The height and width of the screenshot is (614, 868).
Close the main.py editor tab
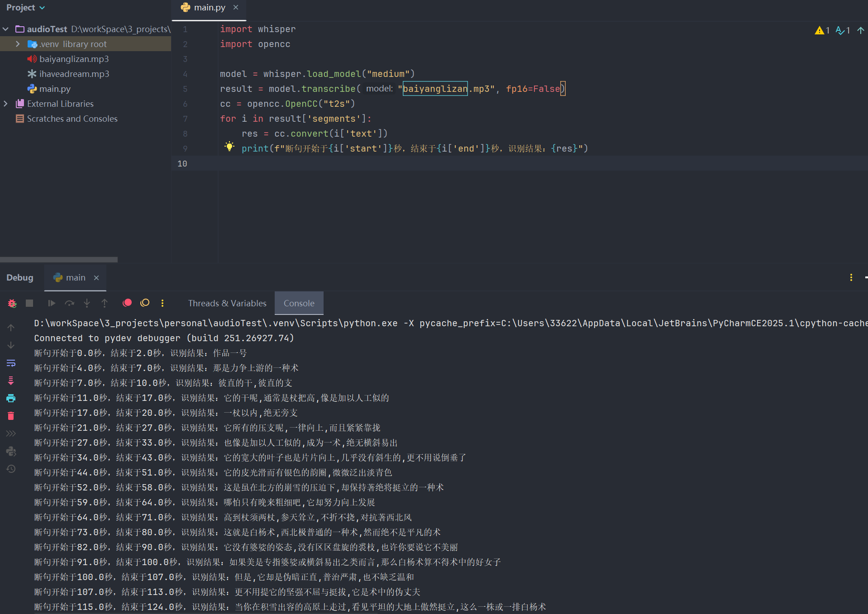236,8
